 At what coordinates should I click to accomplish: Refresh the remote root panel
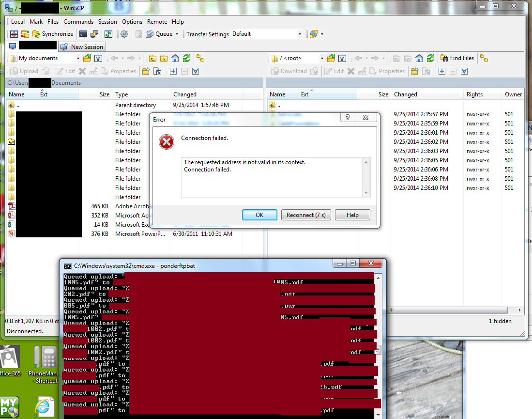pos(430,58)
